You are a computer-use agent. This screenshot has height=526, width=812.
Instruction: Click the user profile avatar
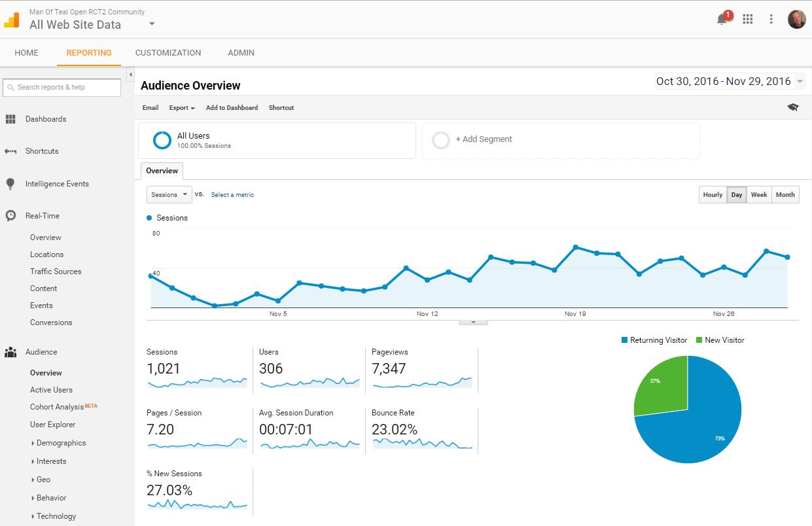click(796, 19)
